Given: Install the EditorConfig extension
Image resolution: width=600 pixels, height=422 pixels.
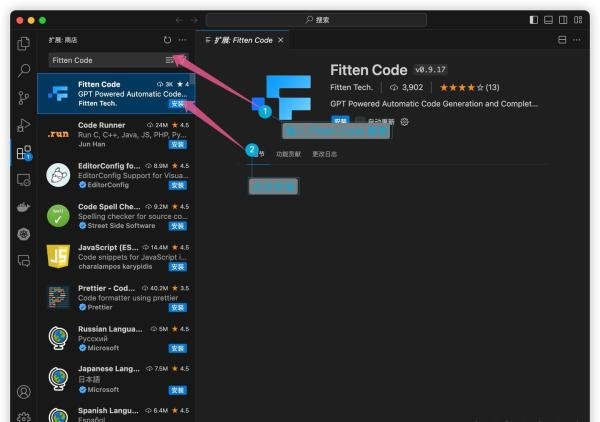Looking at the screenshot, I should tap(178, 186).
